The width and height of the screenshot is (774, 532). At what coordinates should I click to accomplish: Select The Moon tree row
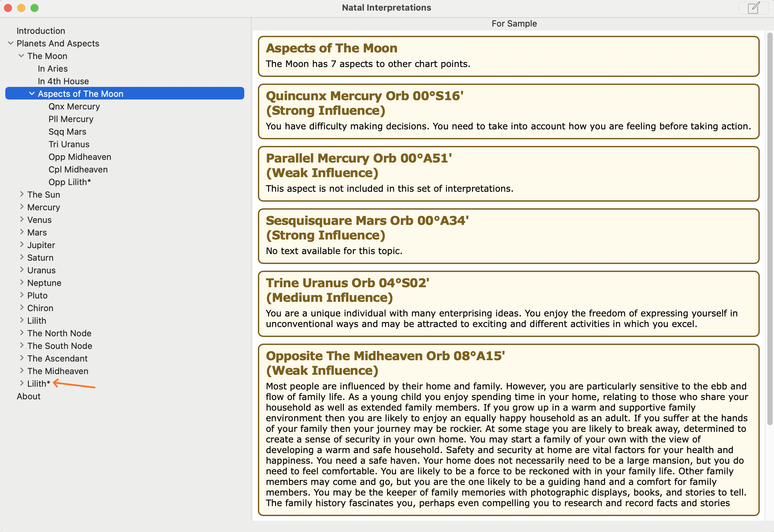pos(47,56)
